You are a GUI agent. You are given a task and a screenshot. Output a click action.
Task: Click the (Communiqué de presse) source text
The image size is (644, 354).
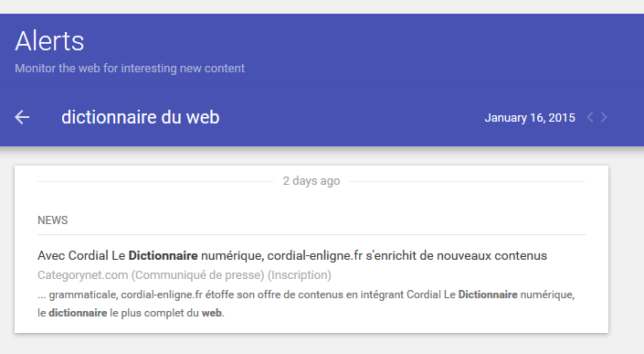197,274
